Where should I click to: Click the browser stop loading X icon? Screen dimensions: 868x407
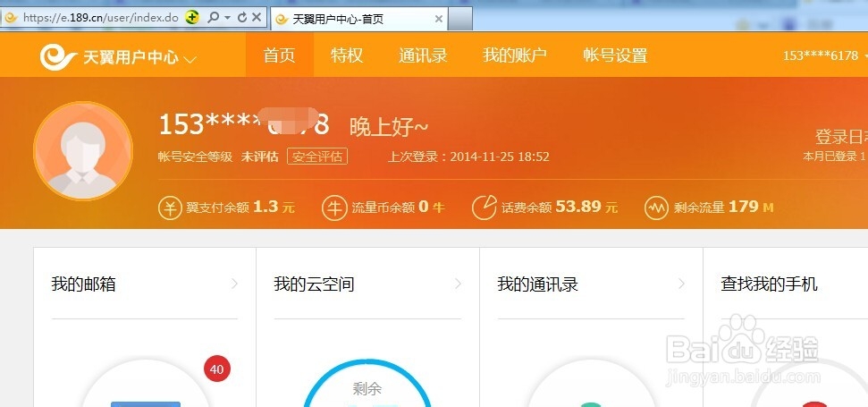click(x=257, y=18)
